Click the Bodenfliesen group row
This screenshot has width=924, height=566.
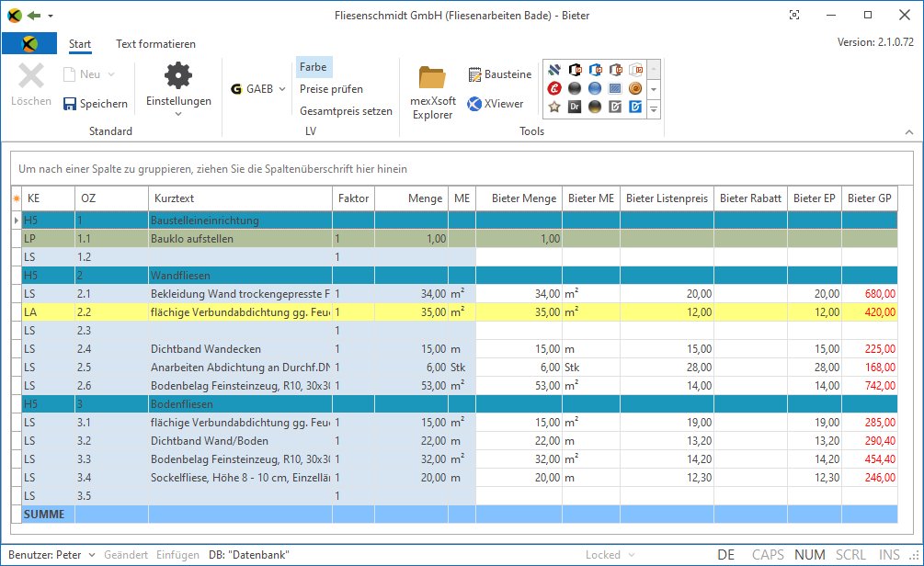(x=460, y=404)
